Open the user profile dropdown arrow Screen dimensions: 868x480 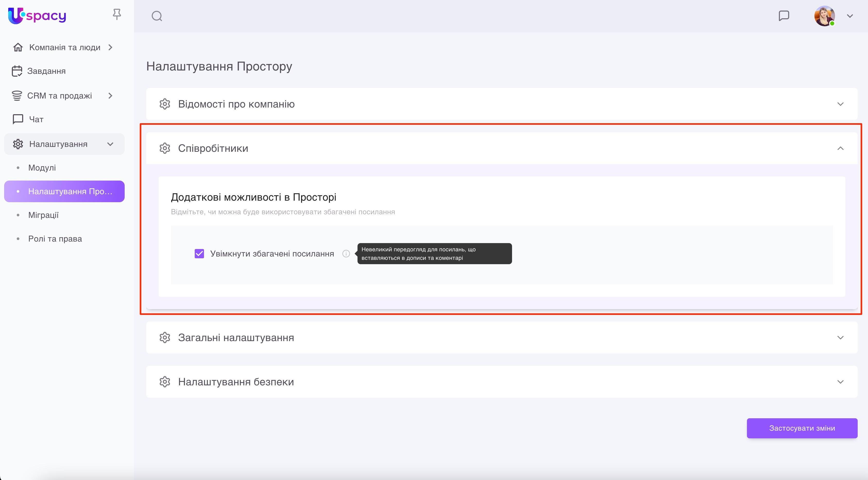pos(850,16)
